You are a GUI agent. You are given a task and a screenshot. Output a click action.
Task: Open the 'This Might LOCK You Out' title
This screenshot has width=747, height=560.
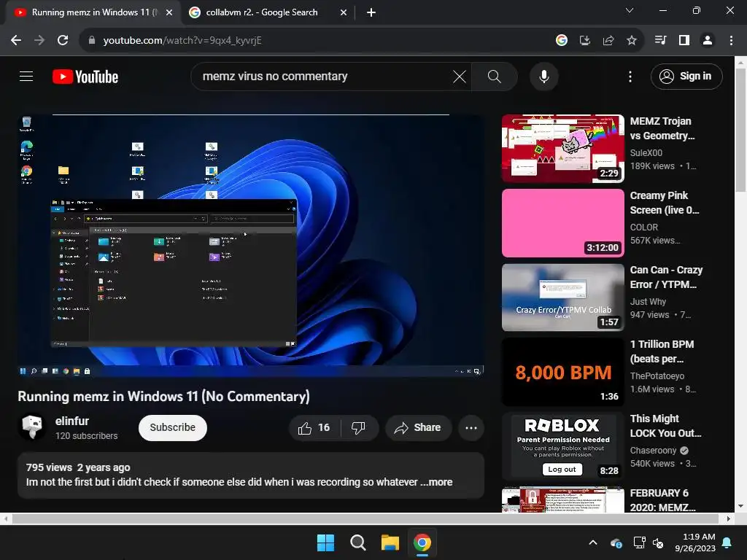point(665,426)
